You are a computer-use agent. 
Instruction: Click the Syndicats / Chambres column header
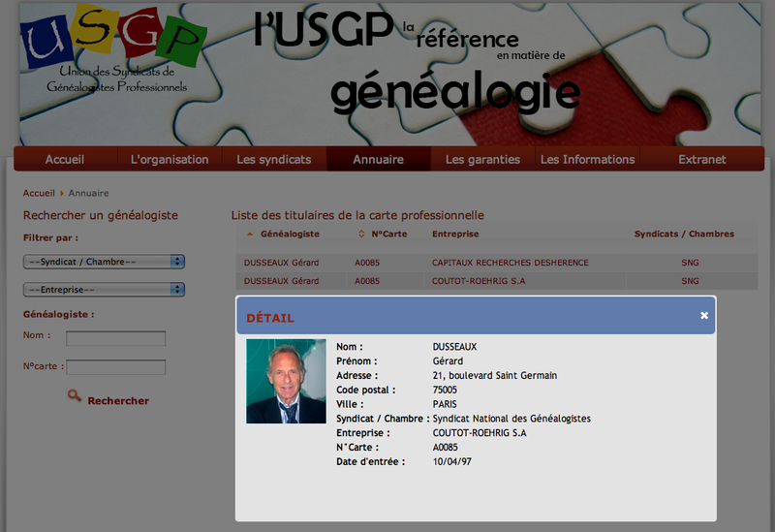[x=684, y=234]
